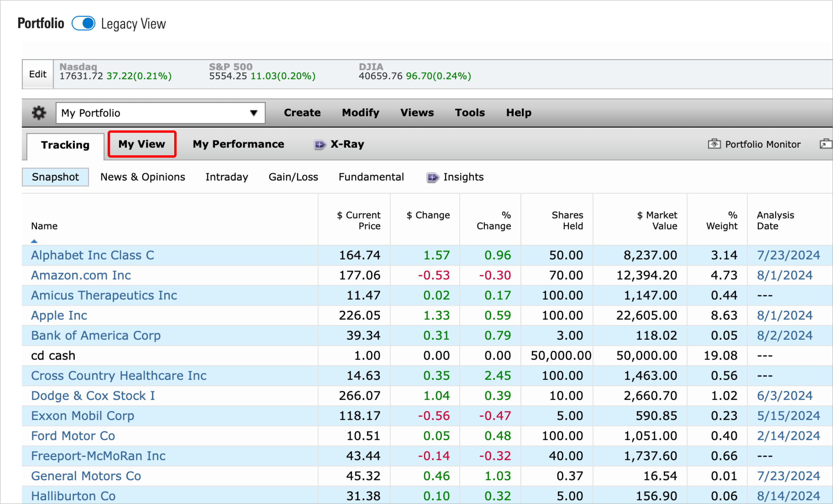Viewport: 833px width, 504px height.
Task: Open Freeport-McMoRan Inc link
Action: pos(98,456)
